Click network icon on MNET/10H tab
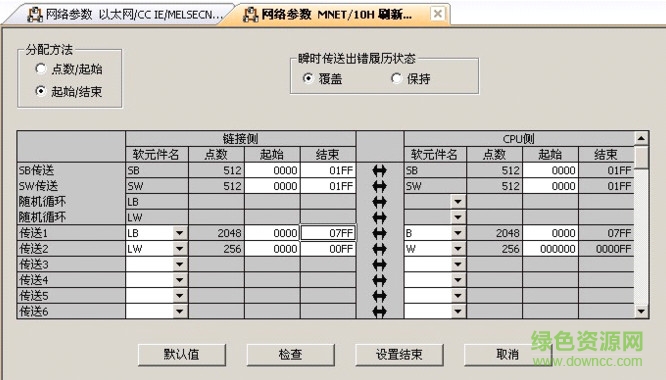666x380 pixels. (251, 15)
